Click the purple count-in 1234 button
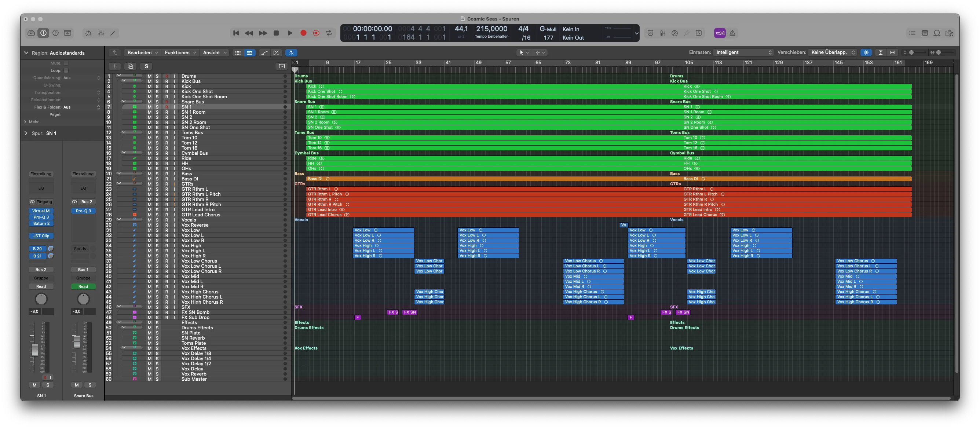 pyautogui.click(x=720, y=33)
